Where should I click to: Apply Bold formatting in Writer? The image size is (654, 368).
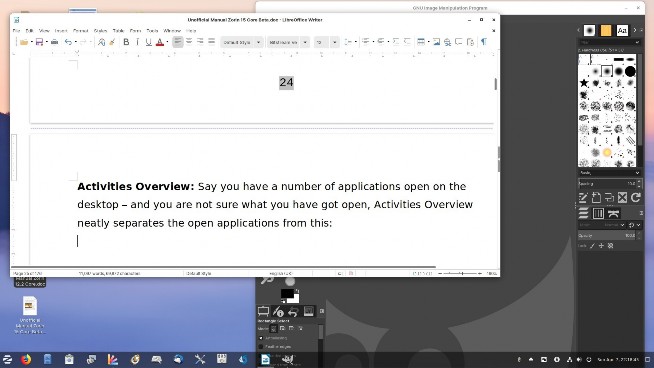click(126, 42)
